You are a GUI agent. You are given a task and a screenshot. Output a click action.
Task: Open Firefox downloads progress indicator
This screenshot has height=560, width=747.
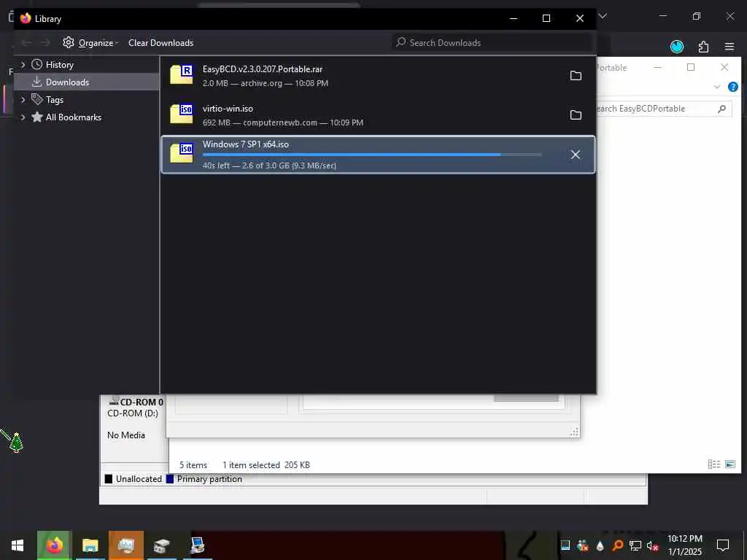tap(677, 46)
